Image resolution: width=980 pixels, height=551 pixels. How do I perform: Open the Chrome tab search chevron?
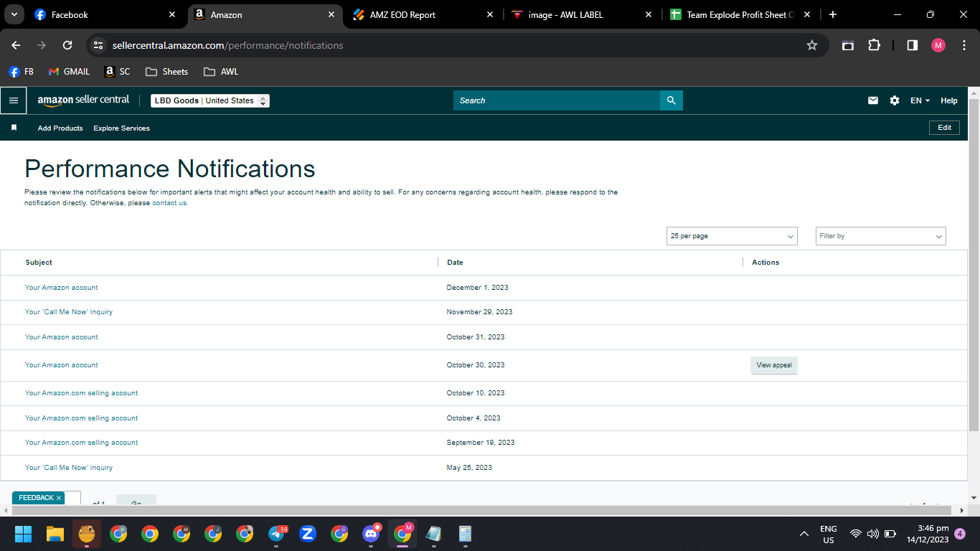click(x=14, y=14)
